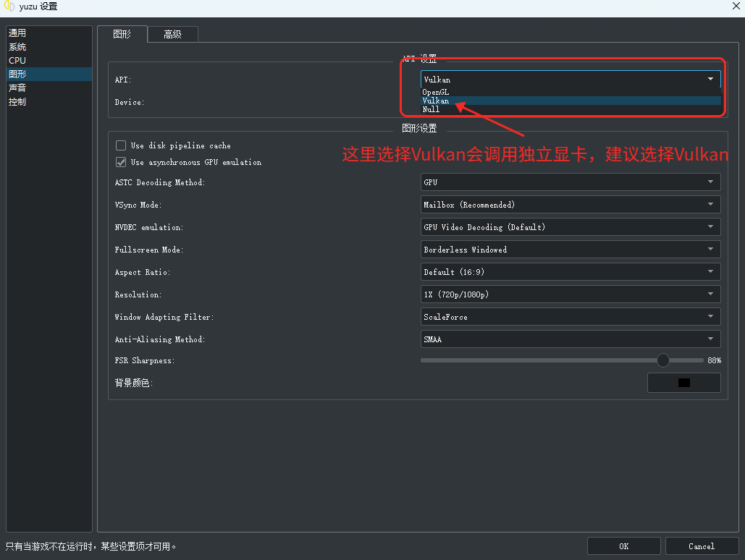Choose OpenGL from the API list
The width and height of the screenshot is (745, 560).
[x=436, y=92]
